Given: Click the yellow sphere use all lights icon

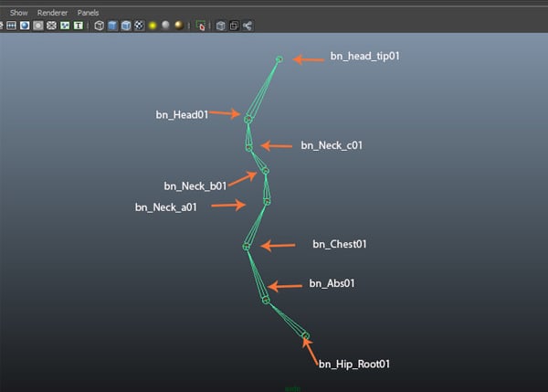Looking at the screenshot, I should 152,26.
